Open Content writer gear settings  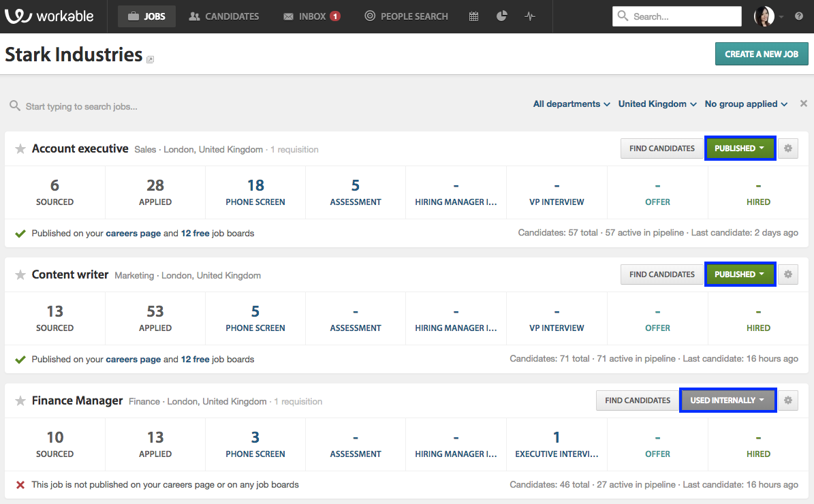tap(788, 274)
